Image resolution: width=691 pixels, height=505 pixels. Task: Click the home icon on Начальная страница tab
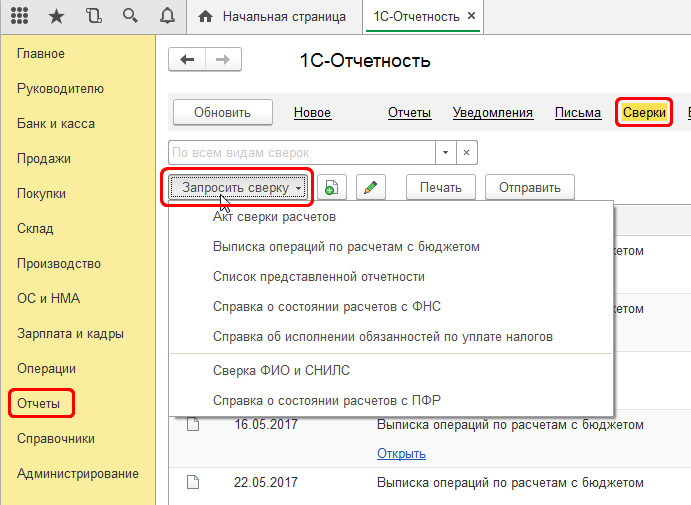pos(205,17)
